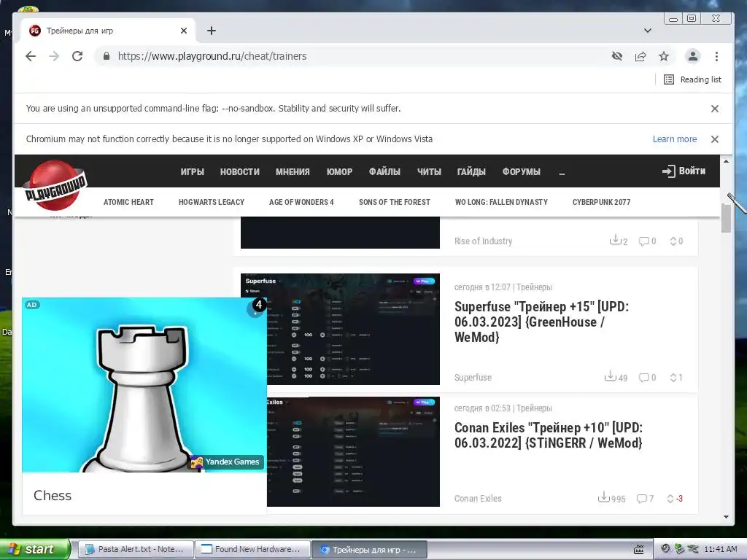Click the crossed-eye tracking protection icon
This screenshot has width=747, height=560.
(x=617, y=56)
